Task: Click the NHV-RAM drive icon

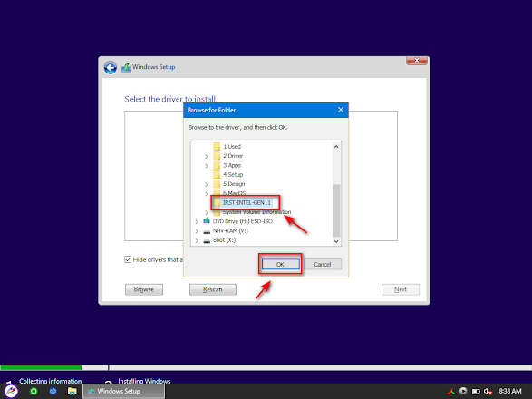Action: click(x=207, y=231)
